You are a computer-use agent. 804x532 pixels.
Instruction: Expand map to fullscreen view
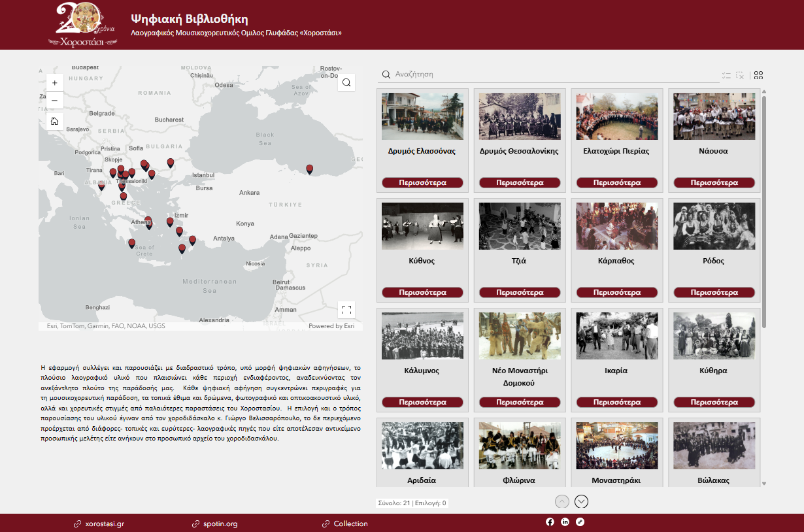(x=346, y=310)
